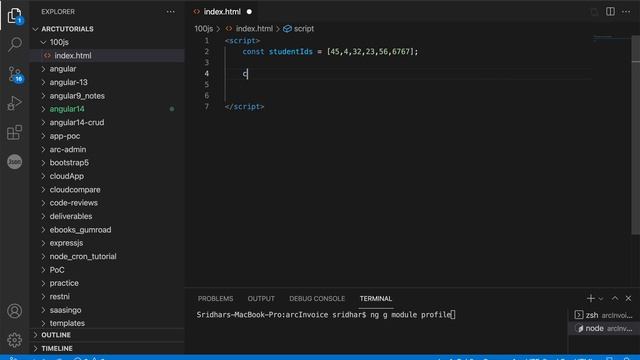Expand the TIMELINE section
The height and width of the screenshot is (360, 640).
coord(57,349)
